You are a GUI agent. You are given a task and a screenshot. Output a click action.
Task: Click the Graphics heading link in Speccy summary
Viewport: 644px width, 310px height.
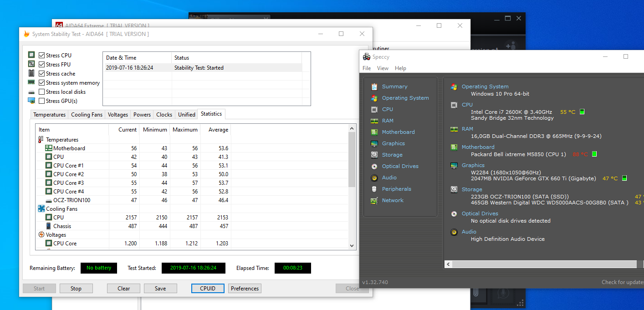click(473, 165)
